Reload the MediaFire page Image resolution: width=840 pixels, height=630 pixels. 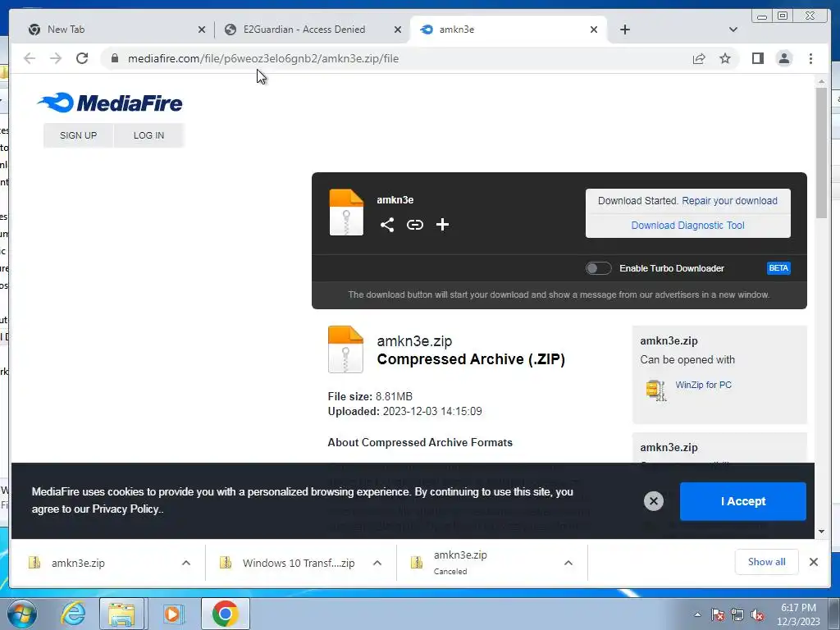[x=82, y=58]
